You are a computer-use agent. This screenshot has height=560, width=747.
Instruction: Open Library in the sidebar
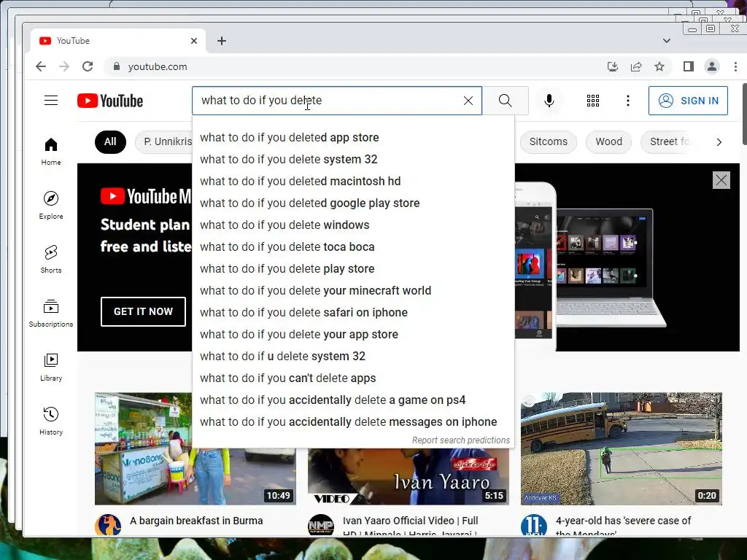[51, 367]
